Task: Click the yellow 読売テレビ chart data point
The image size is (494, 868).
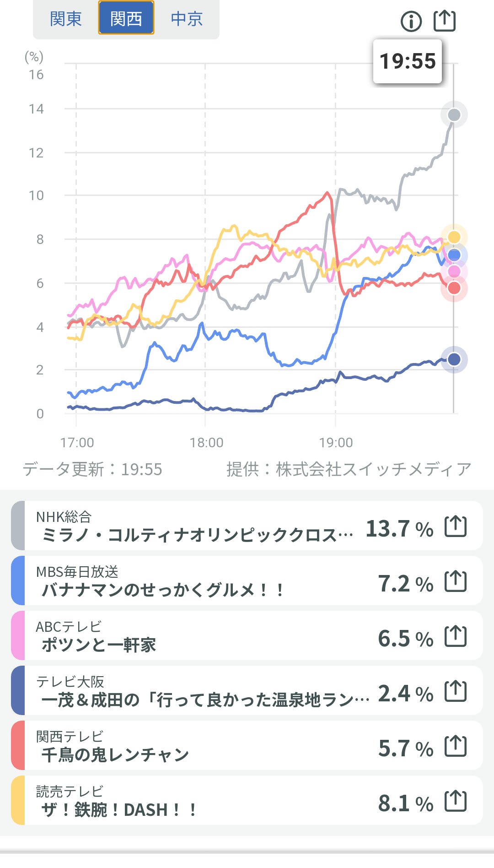Action: click(x=454, y=237)
